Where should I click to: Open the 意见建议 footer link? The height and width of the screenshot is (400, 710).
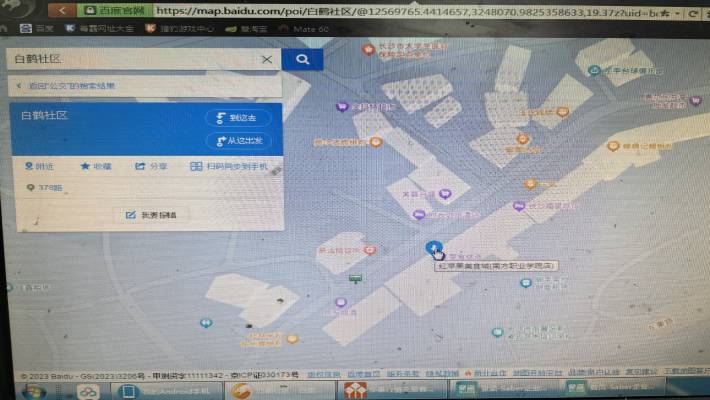(641, 372)
